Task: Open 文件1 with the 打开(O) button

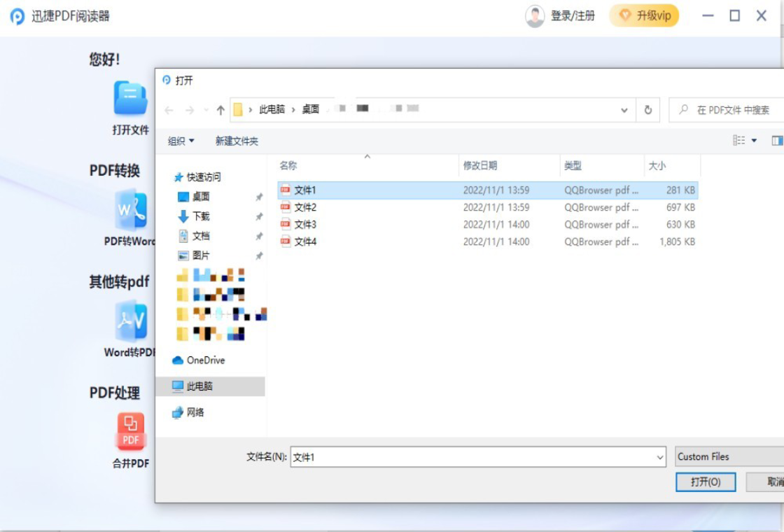Action: (x=706, y=482)
